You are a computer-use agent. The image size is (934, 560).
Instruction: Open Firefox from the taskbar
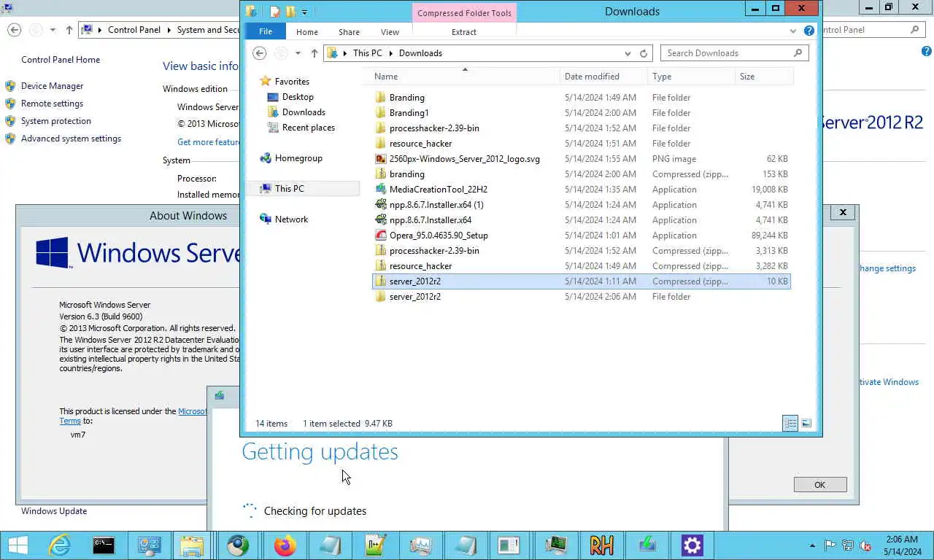tap(285, 545)
